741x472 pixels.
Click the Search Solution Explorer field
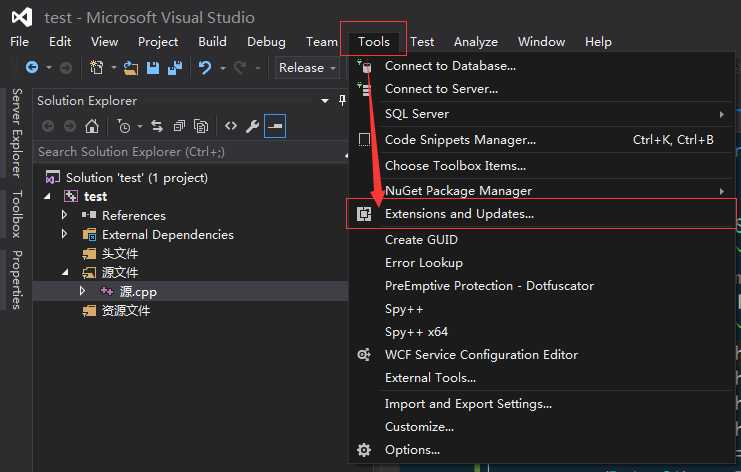pos(189,152)
